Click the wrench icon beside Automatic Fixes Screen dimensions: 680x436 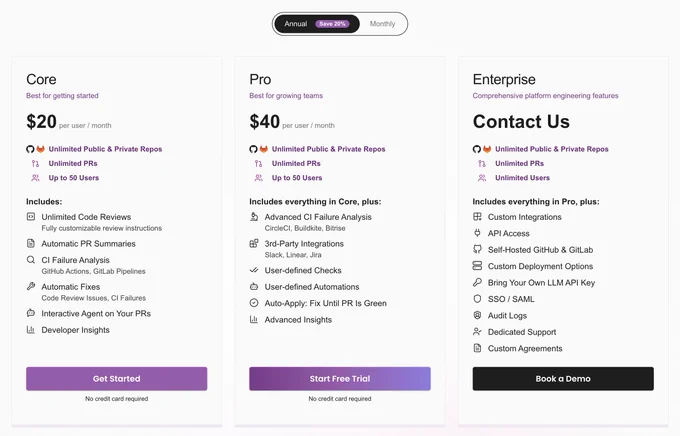31,286
